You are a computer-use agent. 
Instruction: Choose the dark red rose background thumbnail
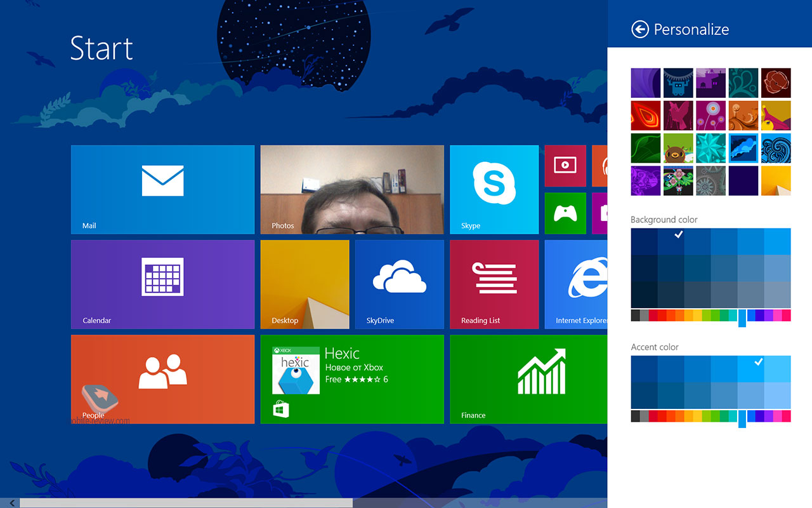click(x=776, y=83)
